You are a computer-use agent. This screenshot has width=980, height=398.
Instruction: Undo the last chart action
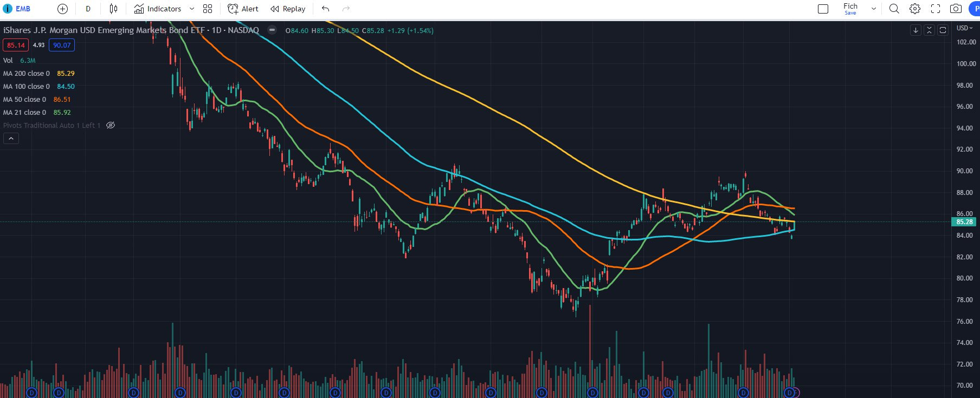[x=325, y=9]
